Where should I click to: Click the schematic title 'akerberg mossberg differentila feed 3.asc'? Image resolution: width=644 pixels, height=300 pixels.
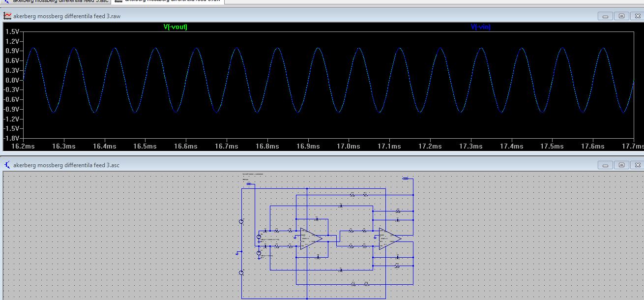tap(66, 165)
